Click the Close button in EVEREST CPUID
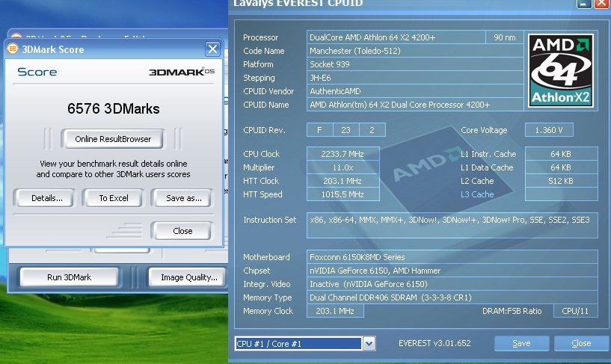Viewport: 611px width, 364px height. point(581,343)
